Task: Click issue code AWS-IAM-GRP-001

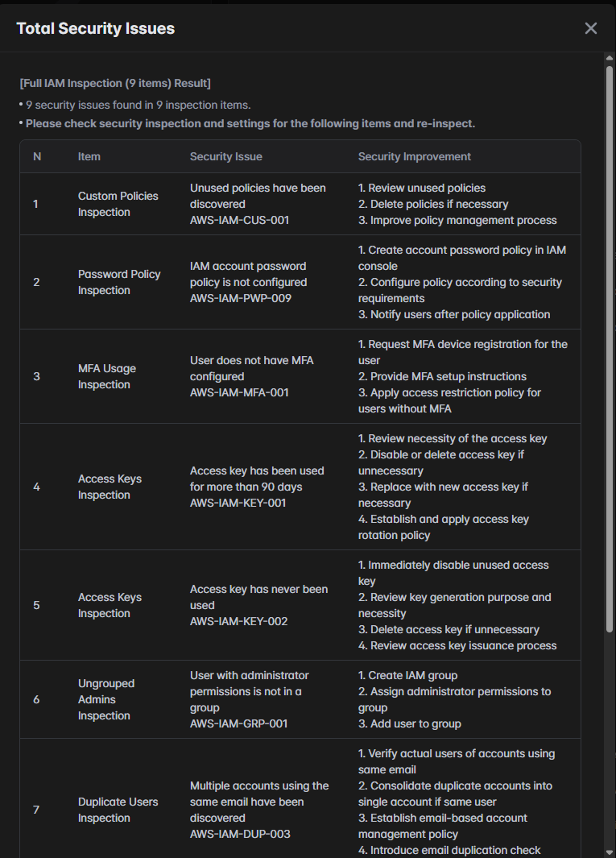Action: pos(238,723)
